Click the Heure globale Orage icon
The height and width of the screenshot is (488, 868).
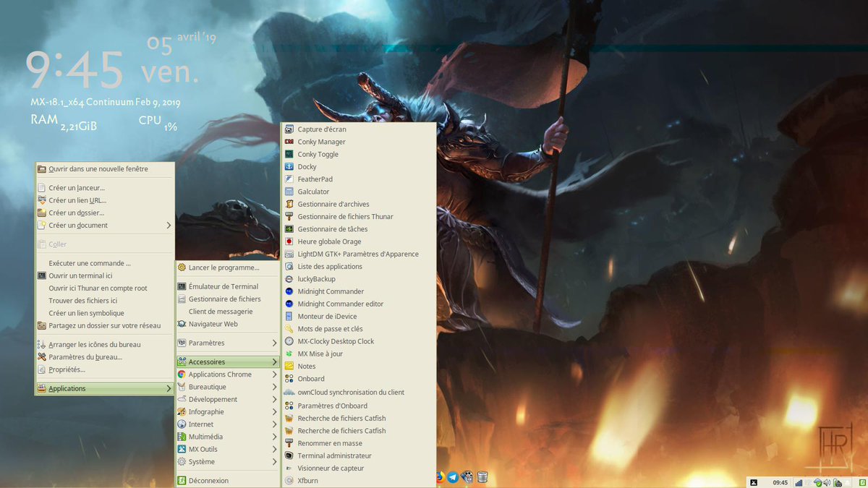pos(289,241)
